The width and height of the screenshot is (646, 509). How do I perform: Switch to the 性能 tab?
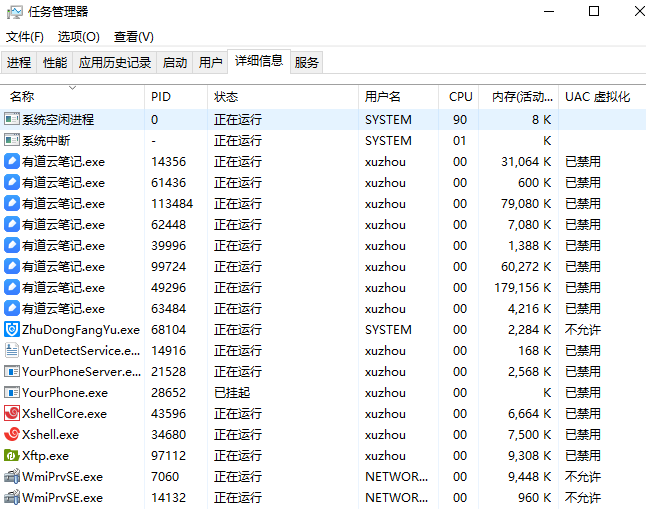[55, 63]
